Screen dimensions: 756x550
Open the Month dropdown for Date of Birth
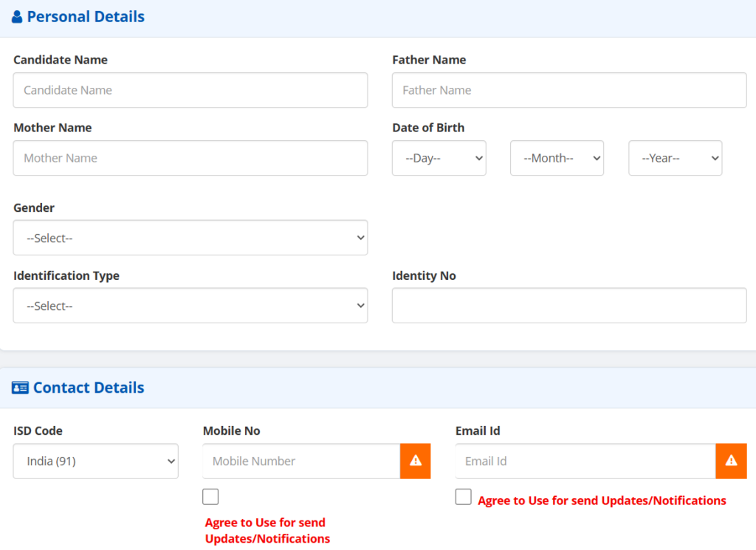tap(557, 158)
